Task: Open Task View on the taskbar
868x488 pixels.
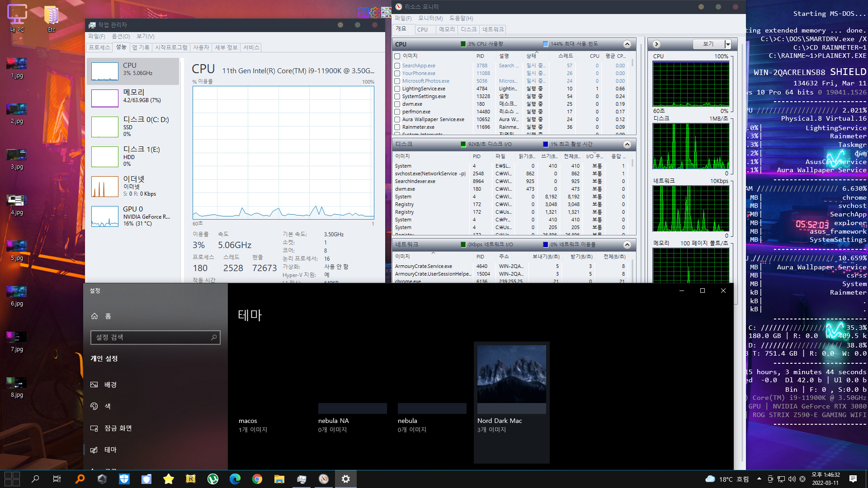Action: [x=57, y=479]
